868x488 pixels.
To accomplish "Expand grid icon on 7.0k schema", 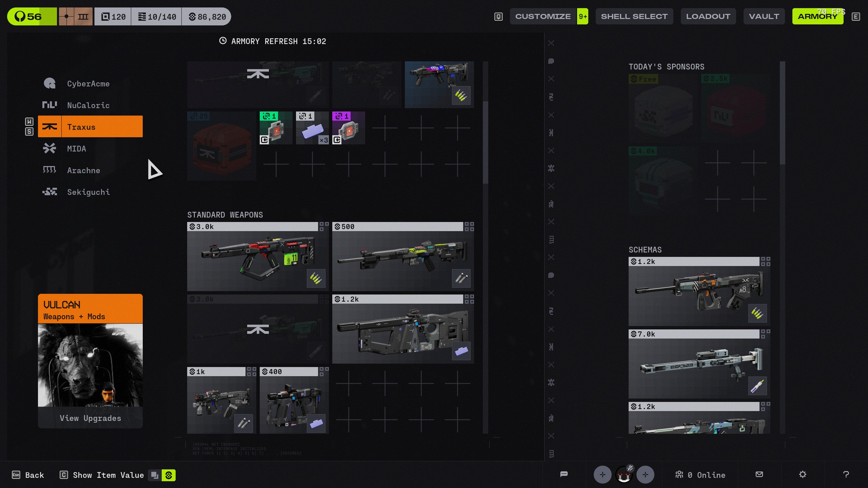I will pyautogui.click(x=765, y=334).
